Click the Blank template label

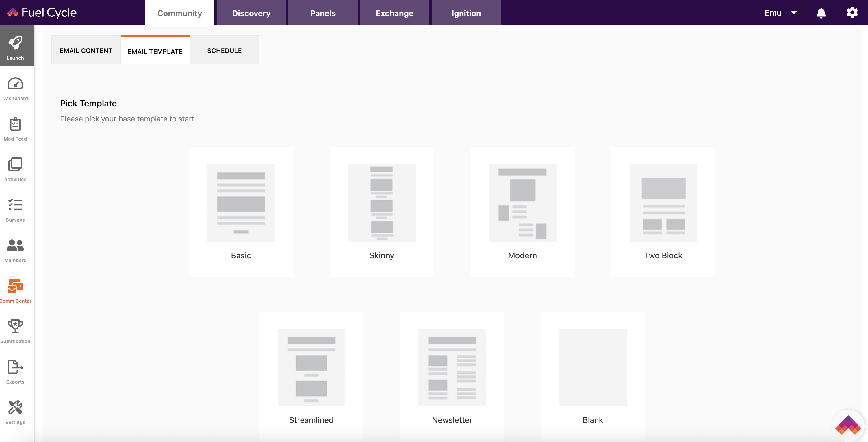point(593,420)
